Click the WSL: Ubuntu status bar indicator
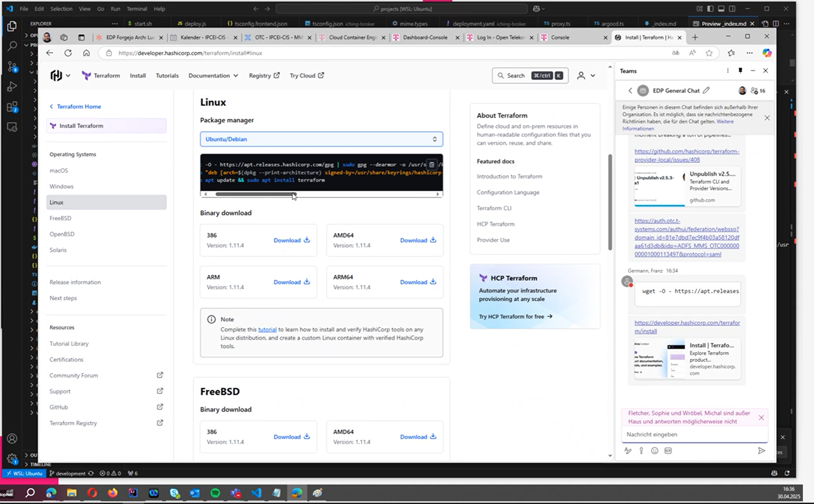Screen dimensions: 814x504 coord(24,473)
